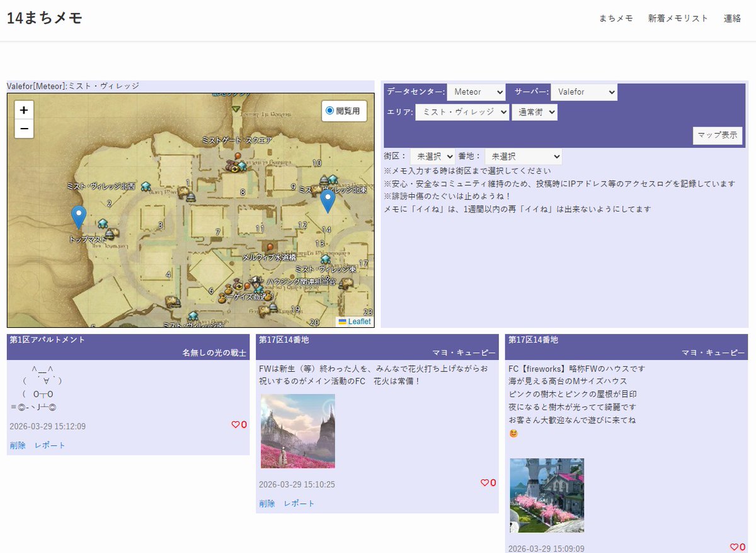Click plot number 7 on the map

217,232
